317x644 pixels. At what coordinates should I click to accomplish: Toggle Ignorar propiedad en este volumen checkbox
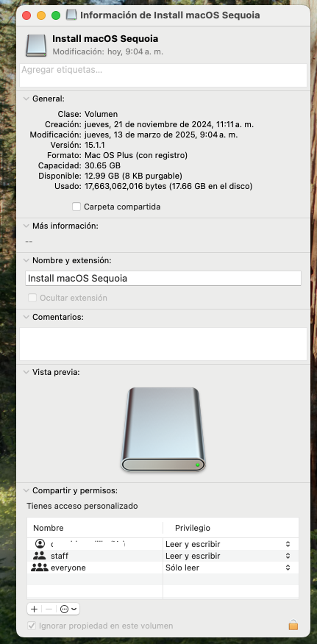click(x=31, y=626)
